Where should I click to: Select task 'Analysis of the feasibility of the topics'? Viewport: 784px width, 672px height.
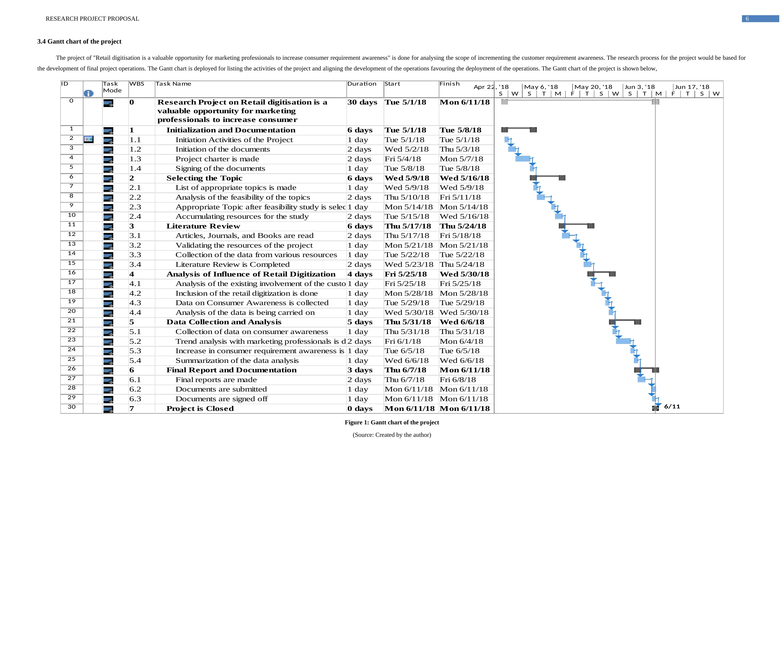tap(242, 197)
